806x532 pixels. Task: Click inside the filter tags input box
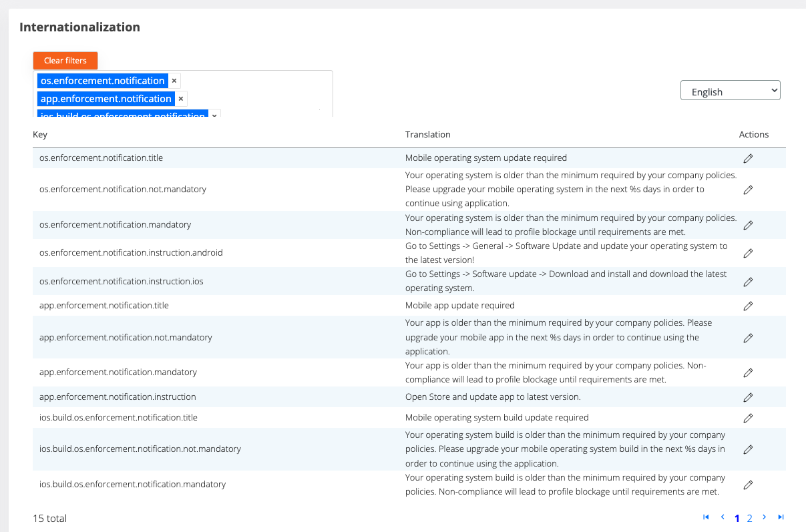pyautogui.click(x=267, y=93)
